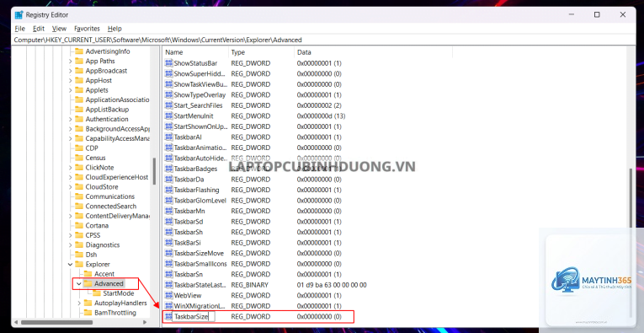This screenshot has width=644, height=333.
Task: Expand the Authentication key
Action: pos(70,119)
